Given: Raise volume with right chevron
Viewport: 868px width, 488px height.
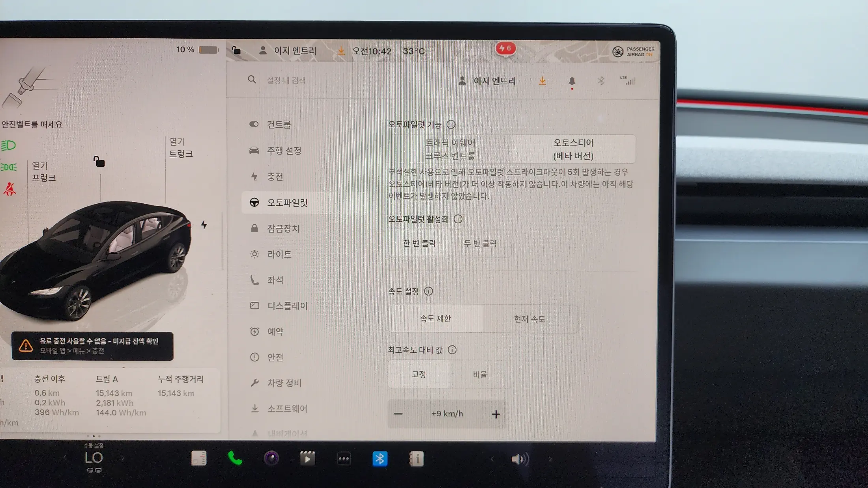Looking at the screenshot, I should 550,459.
